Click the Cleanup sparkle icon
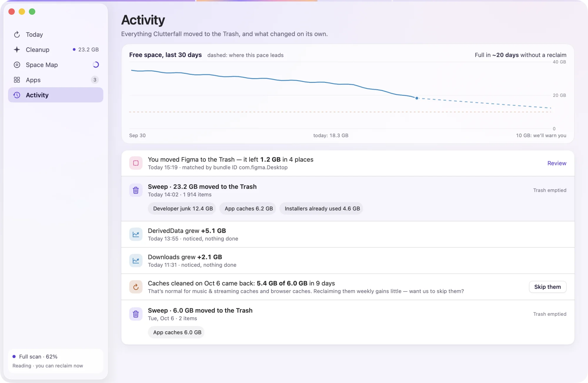 click(17, 50)
